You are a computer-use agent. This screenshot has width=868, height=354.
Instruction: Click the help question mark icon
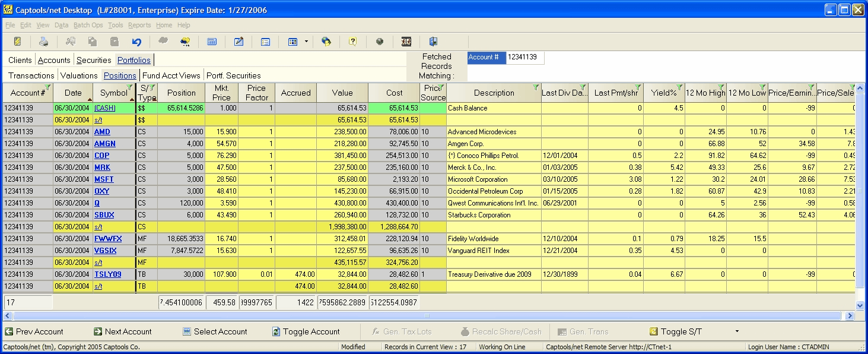click(353, 42)
